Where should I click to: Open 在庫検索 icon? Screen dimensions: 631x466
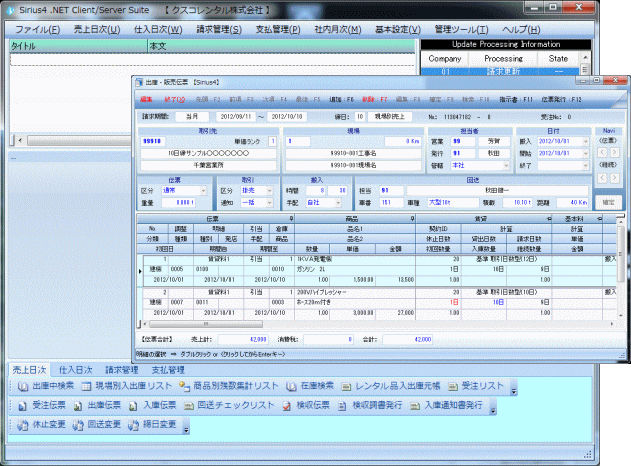[x=291, y=386]
